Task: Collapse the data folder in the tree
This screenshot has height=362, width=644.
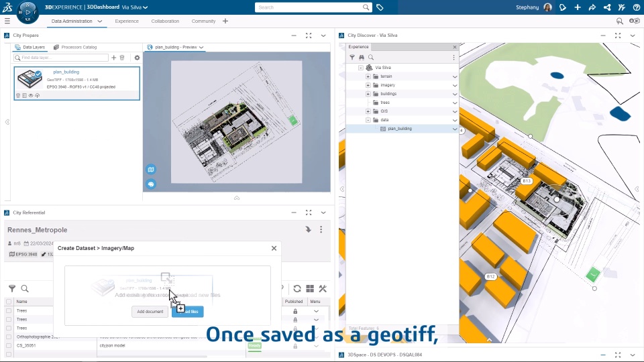Action: click(x=368, y=120)
